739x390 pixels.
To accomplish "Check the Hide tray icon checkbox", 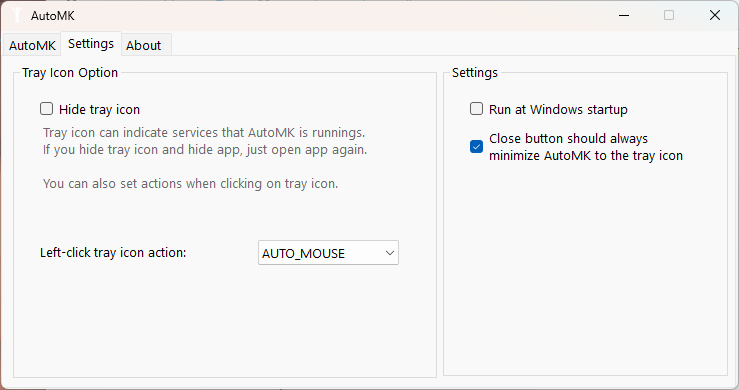I will 46,109.
